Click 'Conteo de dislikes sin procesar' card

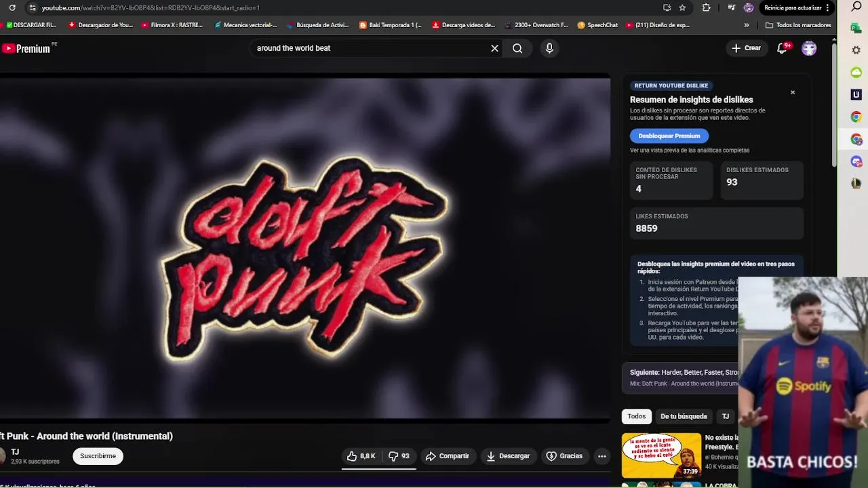click(671, 180)
